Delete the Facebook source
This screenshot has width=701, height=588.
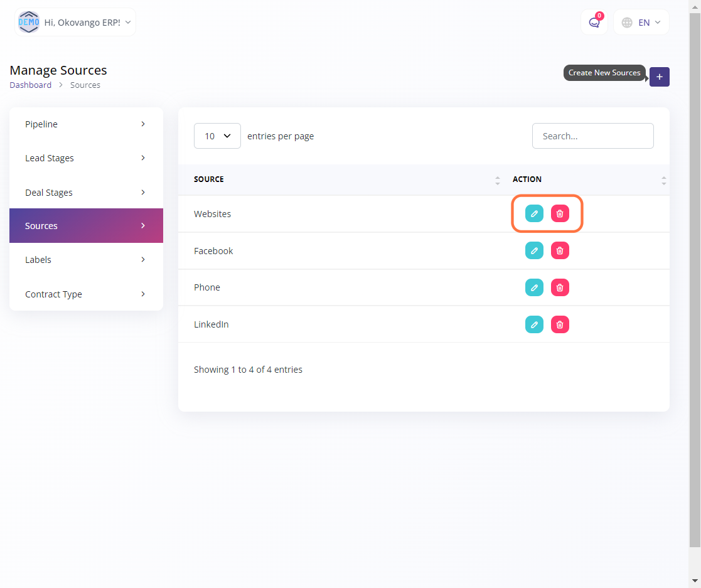560,250
